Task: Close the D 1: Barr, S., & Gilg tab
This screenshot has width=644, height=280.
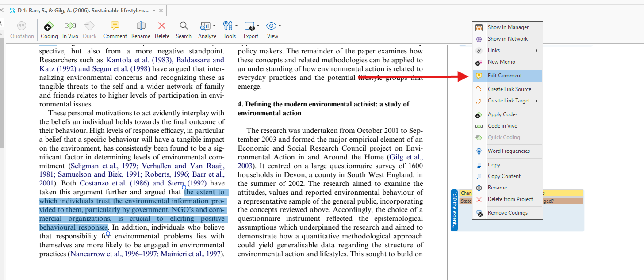Action: pyautogui.click(x=161, y=10)
